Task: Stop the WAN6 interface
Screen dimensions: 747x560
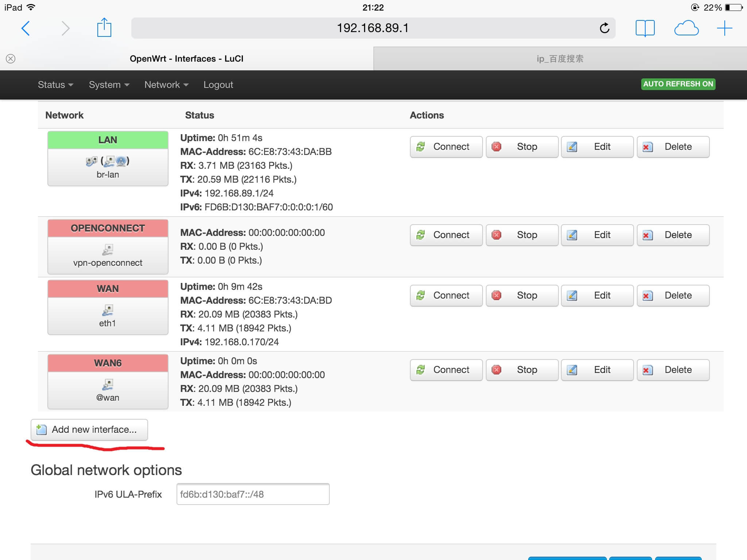Action: coord(522,370)
